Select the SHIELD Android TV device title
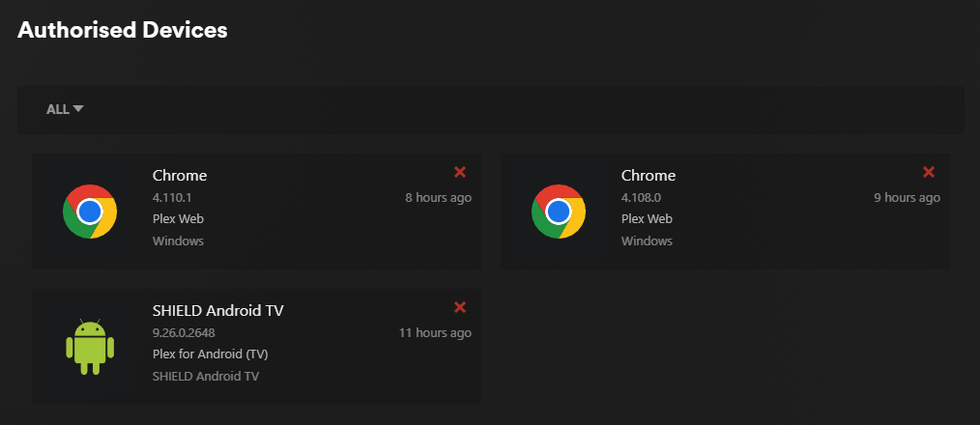The image size is (980, 425). coord(218,311)
